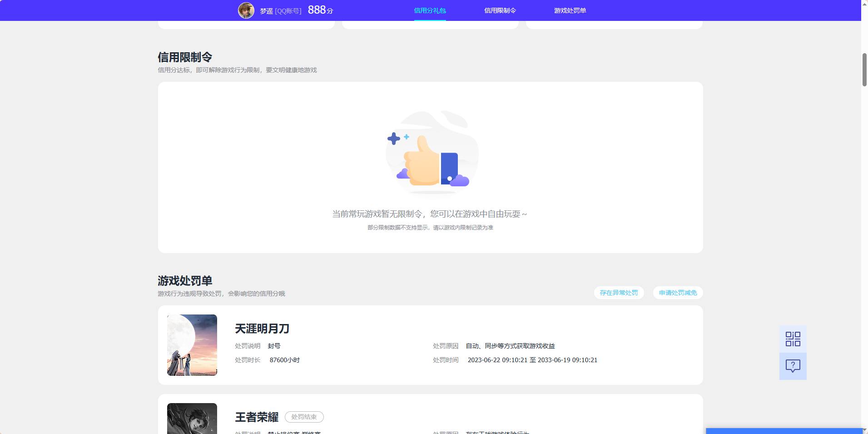Click the penalty time range 2023-06-22 至 2033-06-19

[x=532, y=360]
